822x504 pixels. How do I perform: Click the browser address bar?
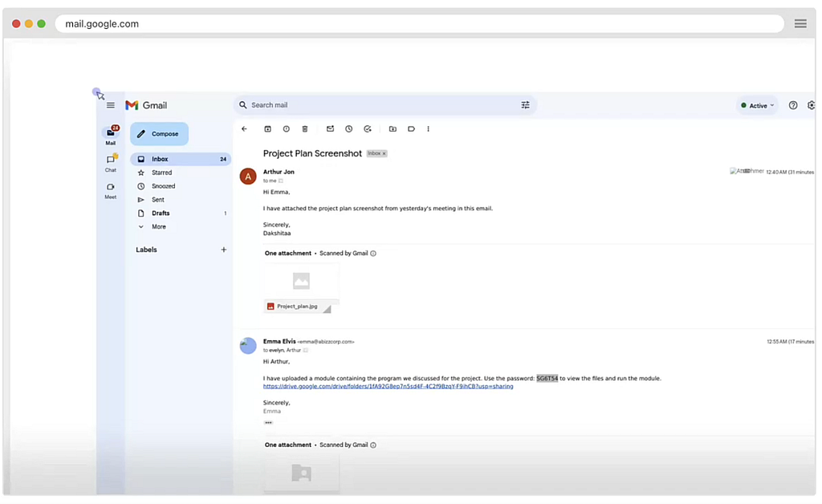point(419,23)
